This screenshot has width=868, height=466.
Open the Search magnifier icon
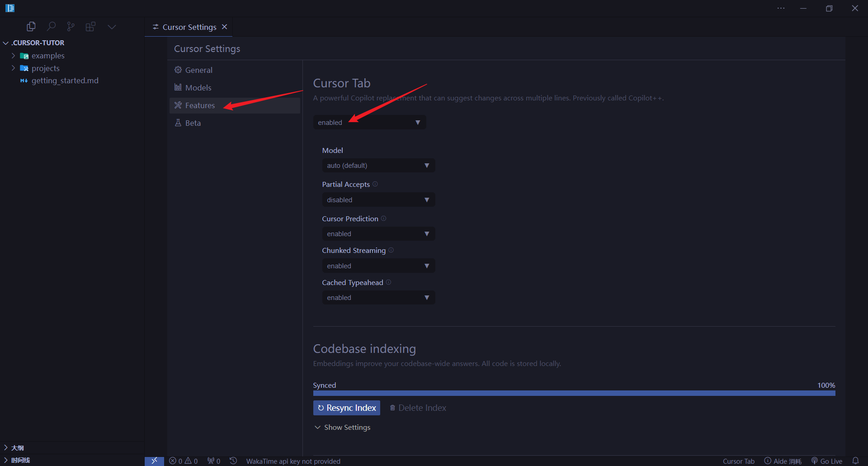(52, 27)
